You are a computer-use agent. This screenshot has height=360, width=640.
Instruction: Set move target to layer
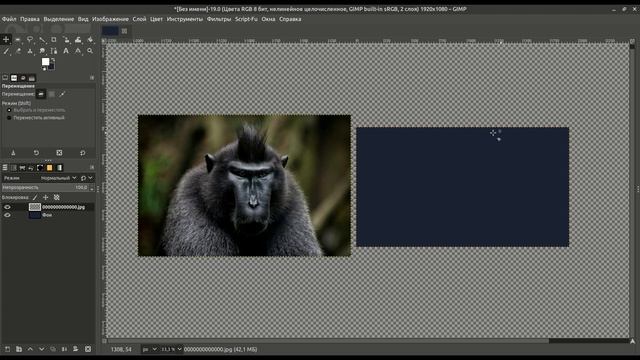click(41, 94)
